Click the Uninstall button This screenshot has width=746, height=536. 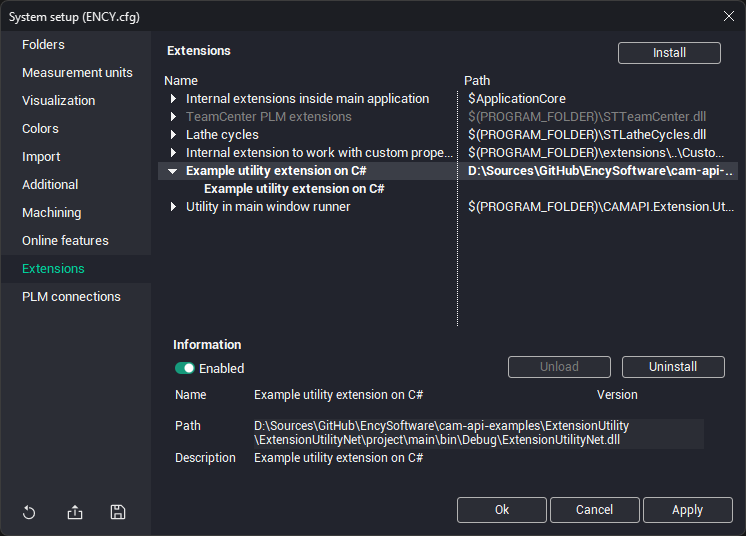[673, 367]
